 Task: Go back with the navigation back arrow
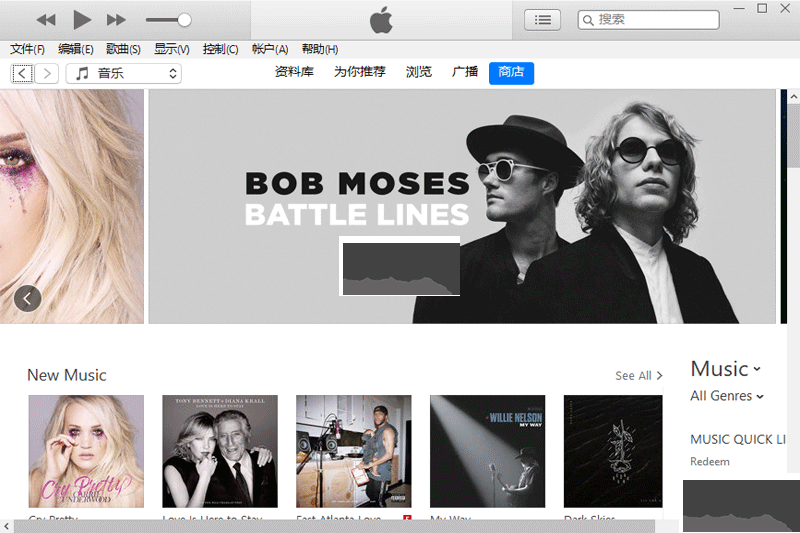click(22, 73)
